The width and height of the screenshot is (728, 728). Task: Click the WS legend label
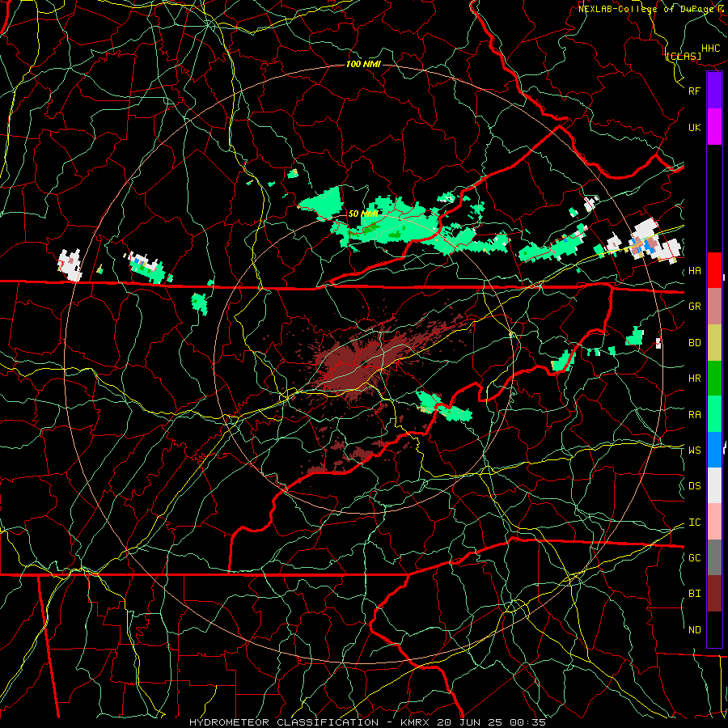coord(694,450)
